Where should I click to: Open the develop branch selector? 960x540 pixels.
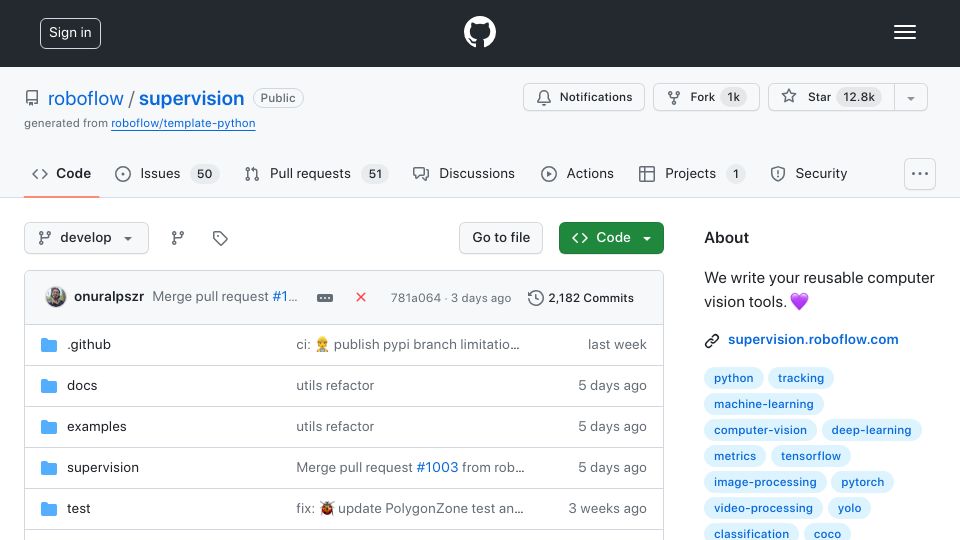tap(86, 238)
